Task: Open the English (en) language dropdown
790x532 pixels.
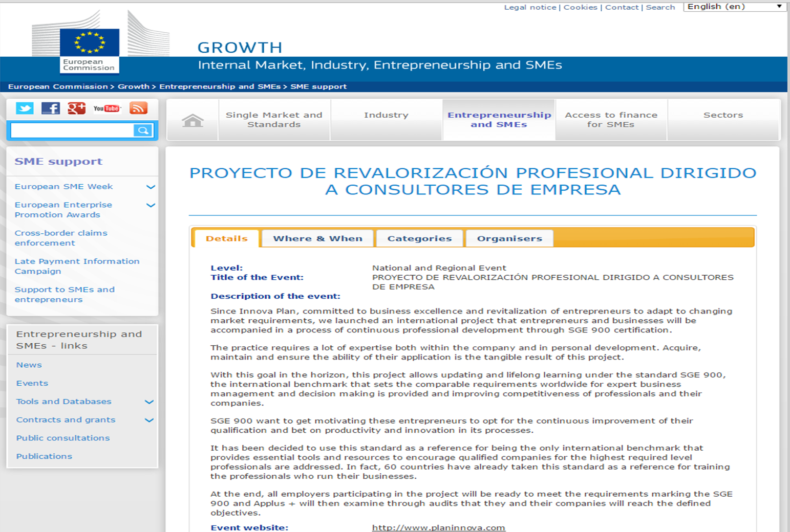Action: pyautogui.click(x=735, y=7)
